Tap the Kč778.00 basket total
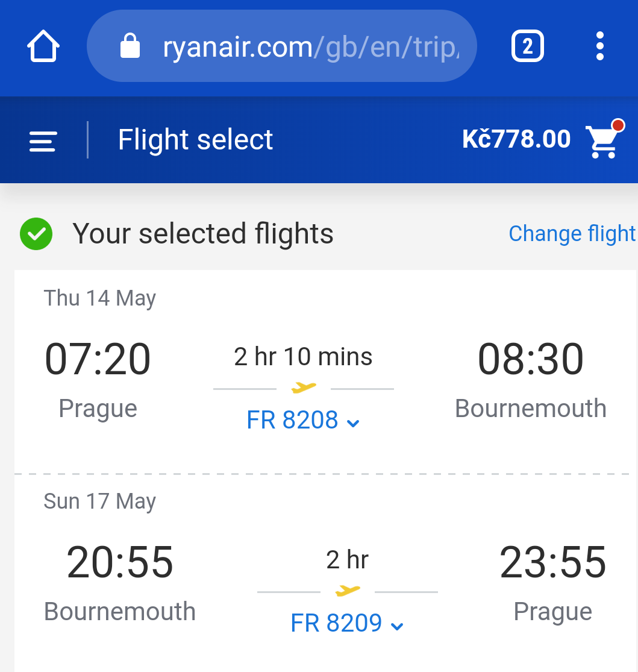The width and height of the screenshot is (638, 672). 516,139
